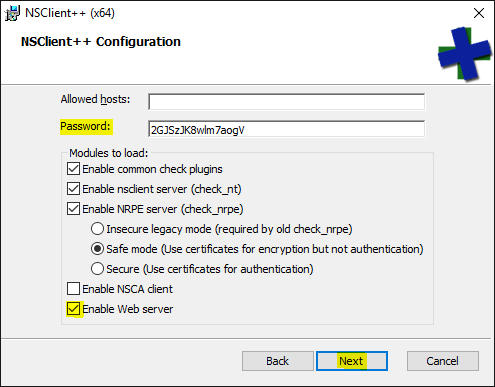The height and width of the screenshot is (387, 495).
Task: Enable NSCA client checkbox
Action: [73, 289]
